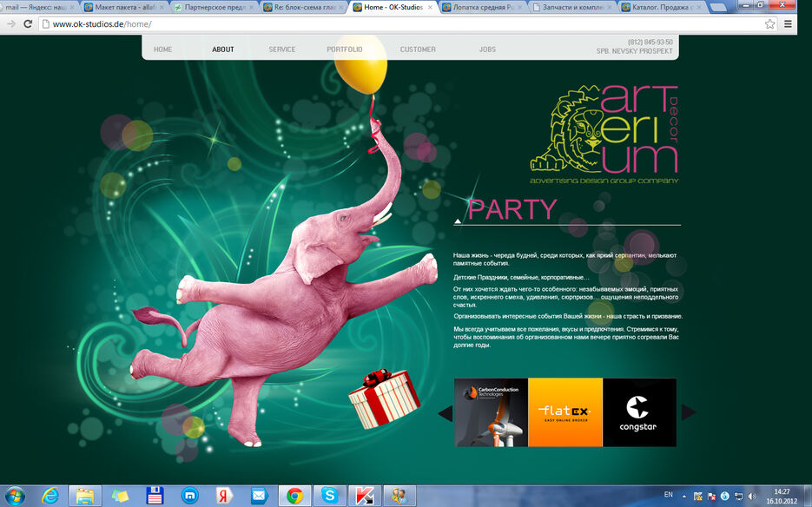Go to the SERVICE navigation item
This screenshot has height=507, width=812.
[x=281, y=49]
